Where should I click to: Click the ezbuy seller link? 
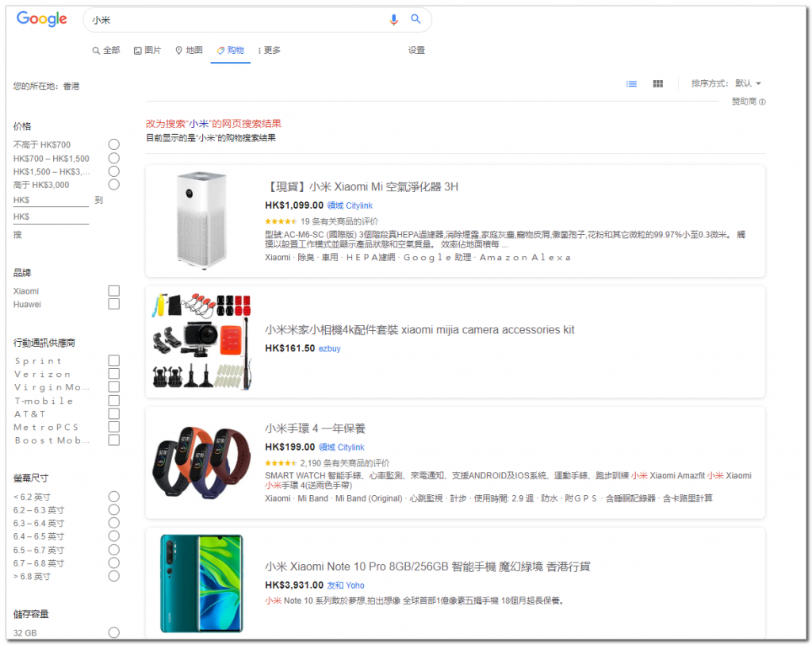tap(329, 348)
